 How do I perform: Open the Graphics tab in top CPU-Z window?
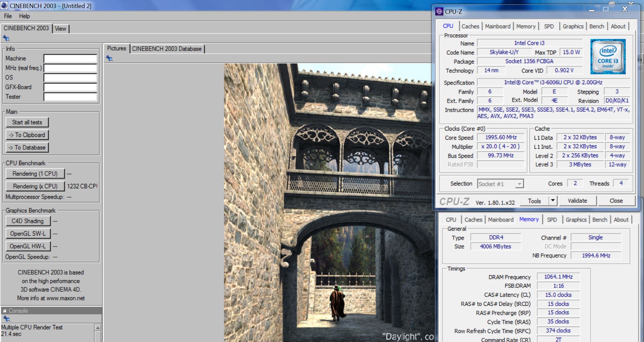pos(573,26)
